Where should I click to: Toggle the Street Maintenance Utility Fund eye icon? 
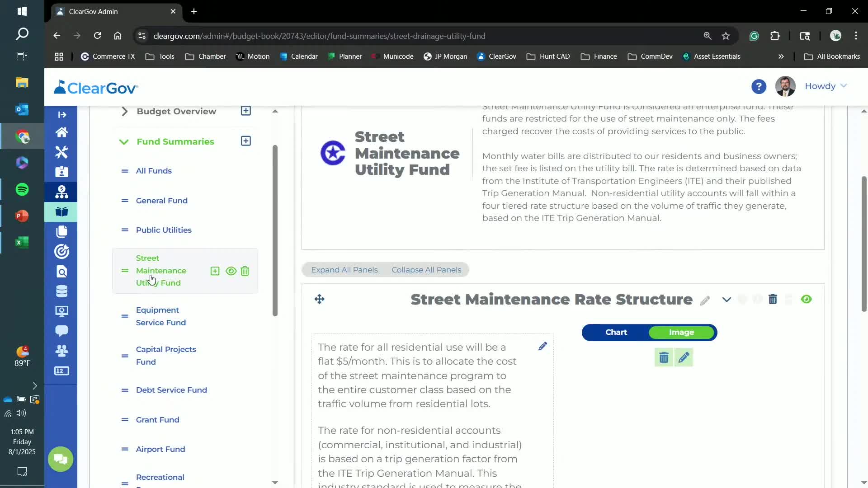[x=231, y=271]
